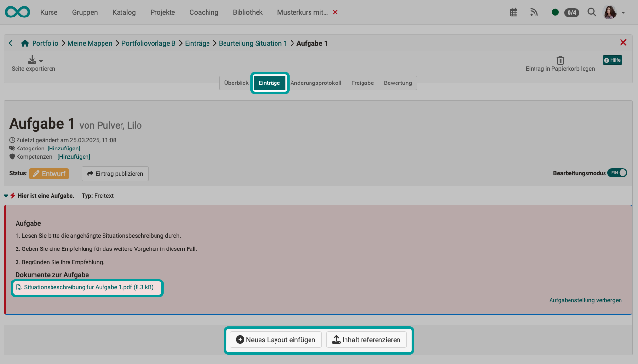Viewport: 638px width, 364px height.
Task: Click the home icon in the breadcrumb
Action: click(25, 43)
